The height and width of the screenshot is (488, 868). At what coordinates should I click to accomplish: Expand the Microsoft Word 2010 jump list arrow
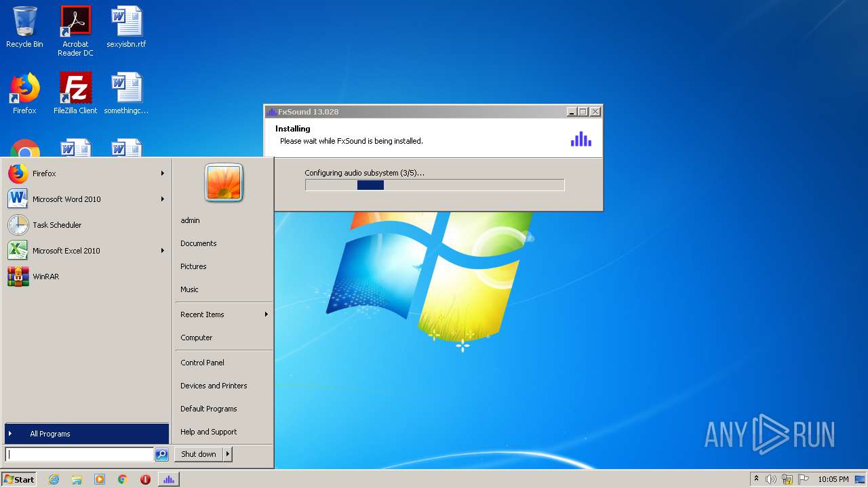pos(163,199)
